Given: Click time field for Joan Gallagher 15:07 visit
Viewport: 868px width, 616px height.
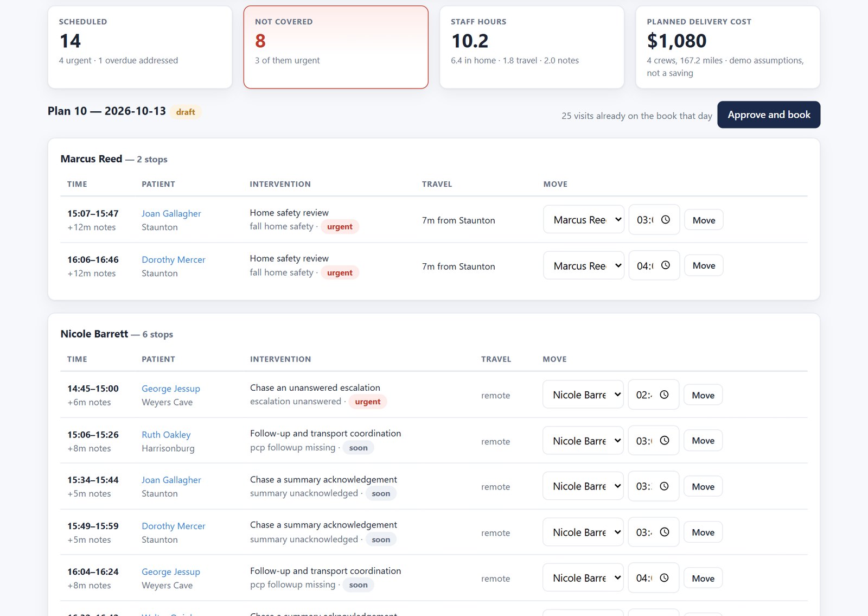Looking at the screenshot, I should 654,220.
